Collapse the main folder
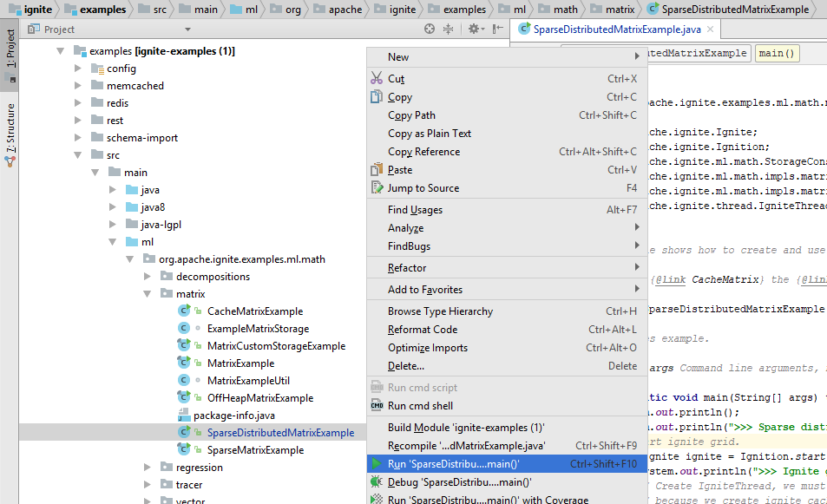The image size is (827, 504). point(95,173)
